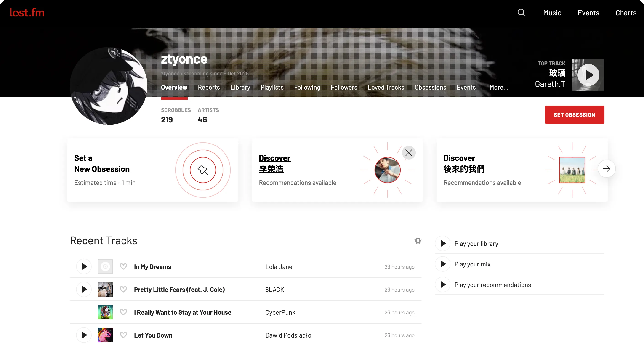Image resolution: width=644 pixels, height=346 pixels.
Task: Open the 李荣浩 artist image
Action: [388, 170]
